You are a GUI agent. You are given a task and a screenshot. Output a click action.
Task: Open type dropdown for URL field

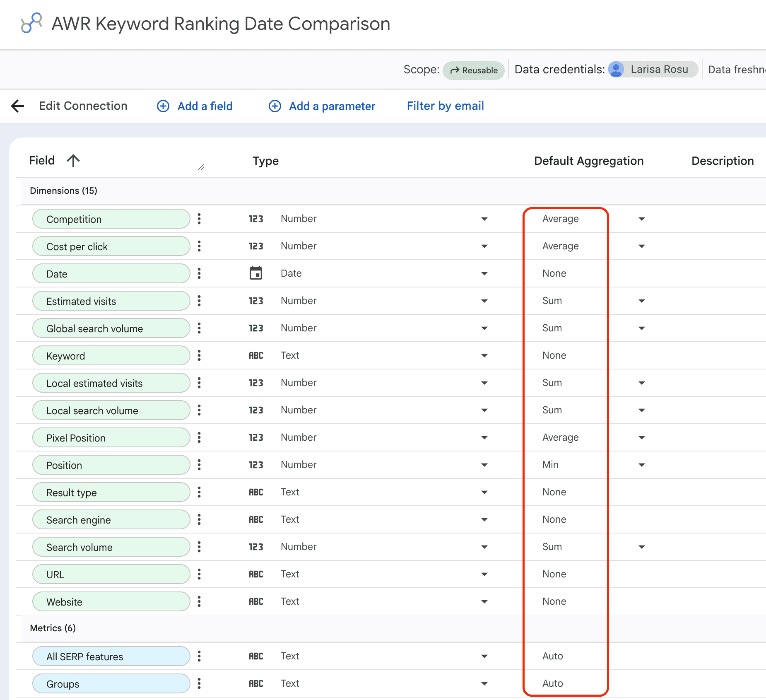[484, 574]
